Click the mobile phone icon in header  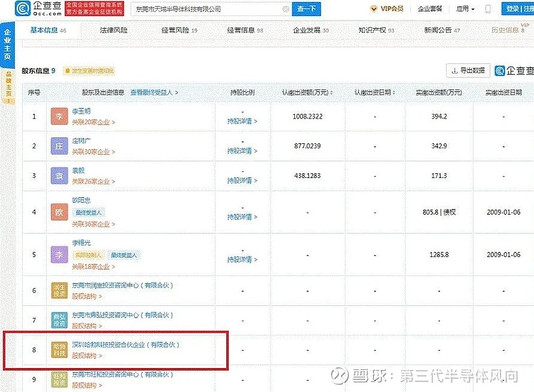tap(488, 9)
